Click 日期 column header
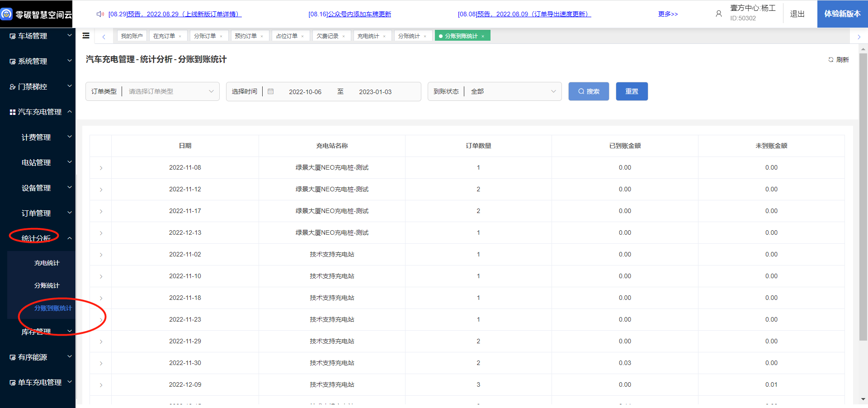This screenshot has height=408, width=868. pos(185,146)
